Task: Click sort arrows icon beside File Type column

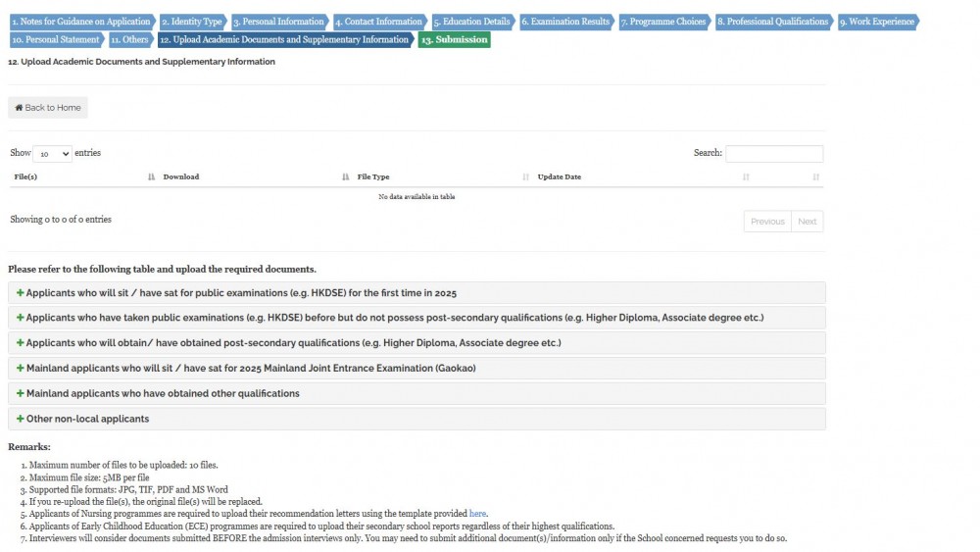Action: coord(526,177)
